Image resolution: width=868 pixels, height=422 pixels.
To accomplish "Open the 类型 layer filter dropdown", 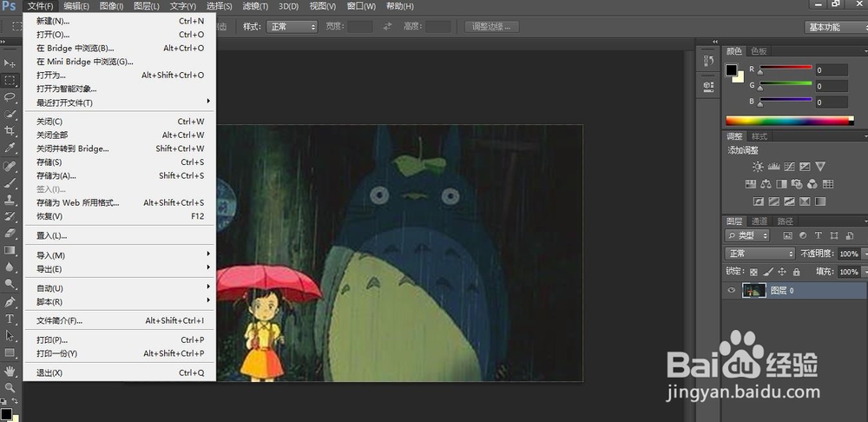I will point(747,235).
